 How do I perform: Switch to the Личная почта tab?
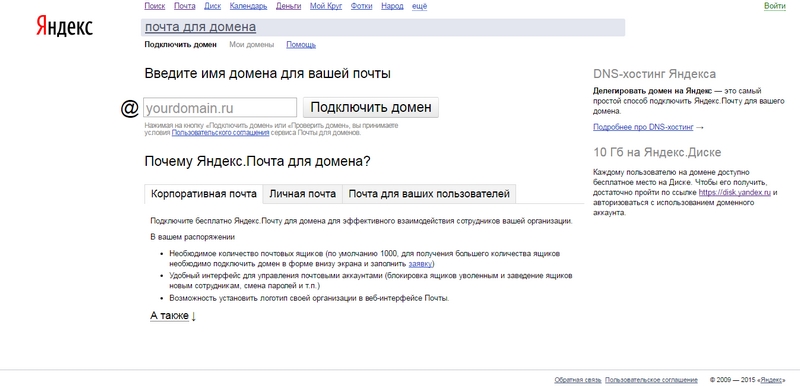pyautogui.click(x=303, y=194)
